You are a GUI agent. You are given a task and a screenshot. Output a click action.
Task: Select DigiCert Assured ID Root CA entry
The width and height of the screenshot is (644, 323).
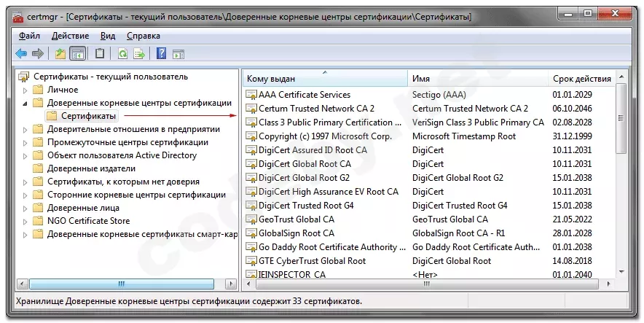coord(313,150)
